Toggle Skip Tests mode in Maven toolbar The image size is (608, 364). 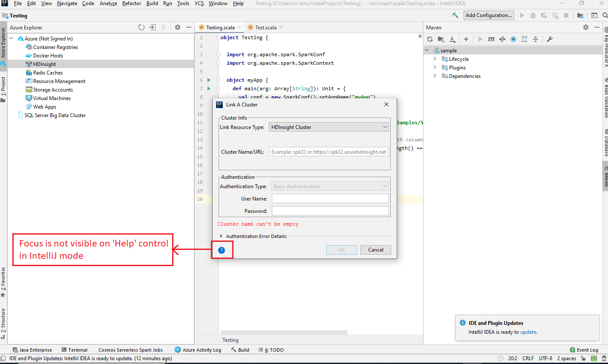click(502, 39)
